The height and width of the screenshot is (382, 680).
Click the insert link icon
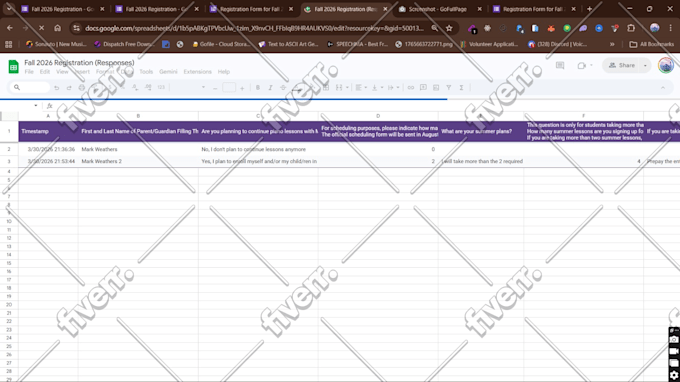click(410, 88)
